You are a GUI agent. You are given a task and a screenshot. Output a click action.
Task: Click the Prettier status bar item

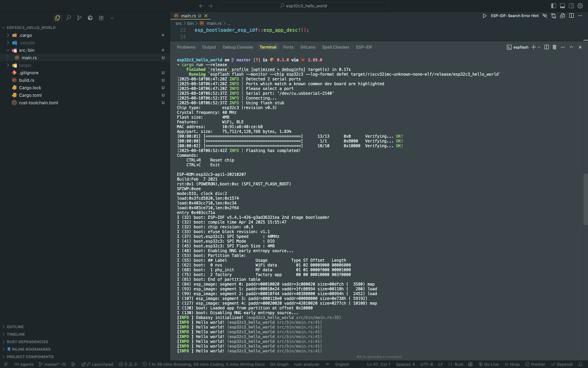coord(535,364)
